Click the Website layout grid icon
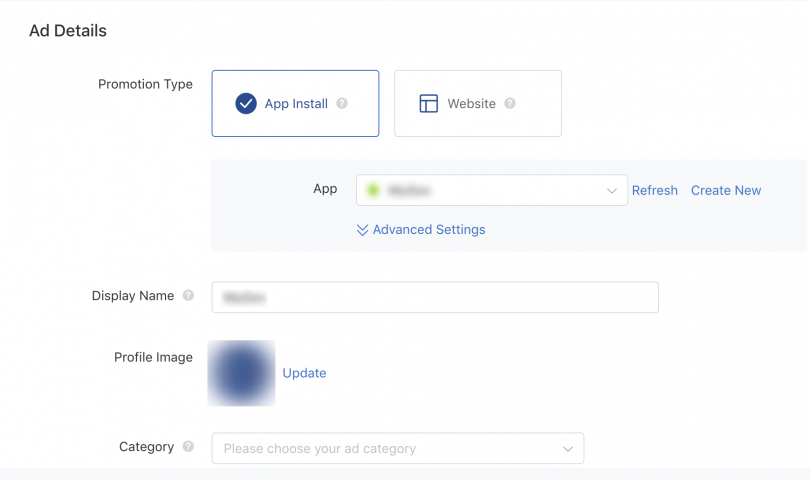Image resolution: width=810 pixels, height=480 pixels. pyautogui.click(x=428, y=104)
